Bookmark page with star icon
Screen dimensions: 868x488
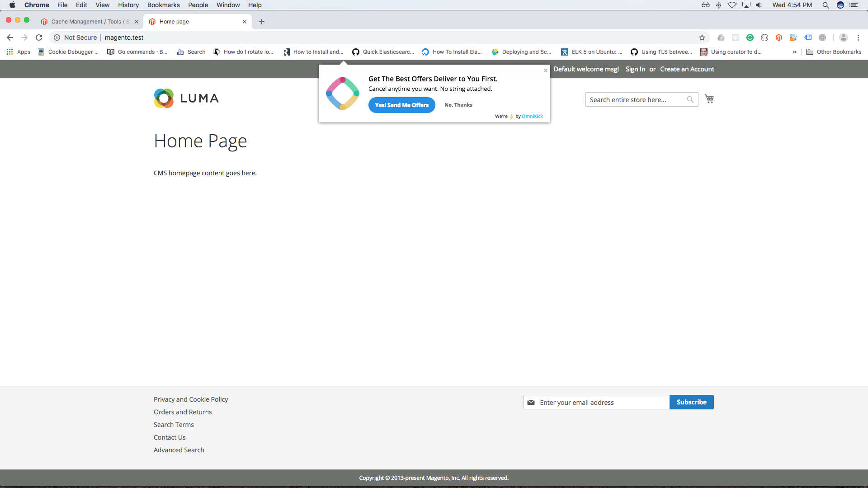coord(702,38)
